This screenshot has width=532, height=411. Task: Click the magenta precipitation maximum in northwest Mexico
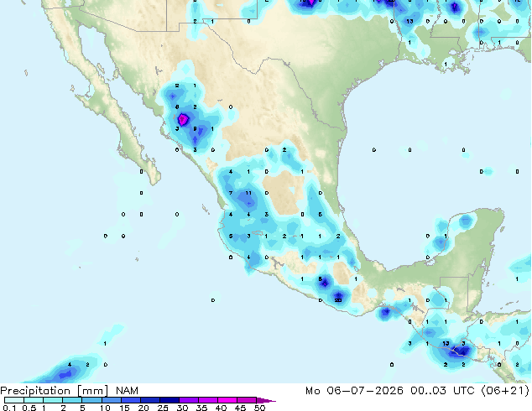[183, 119]
